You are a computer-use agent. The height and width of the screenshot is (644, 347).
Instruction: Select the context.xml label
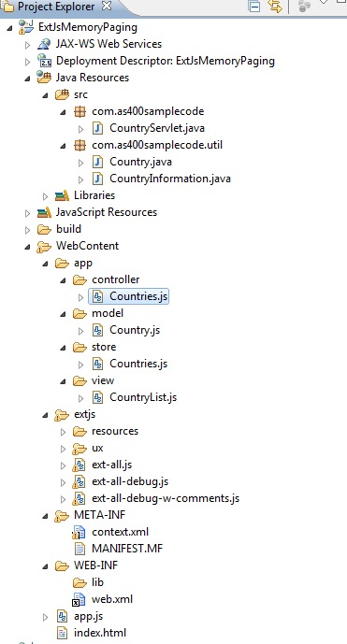(120, 532)
